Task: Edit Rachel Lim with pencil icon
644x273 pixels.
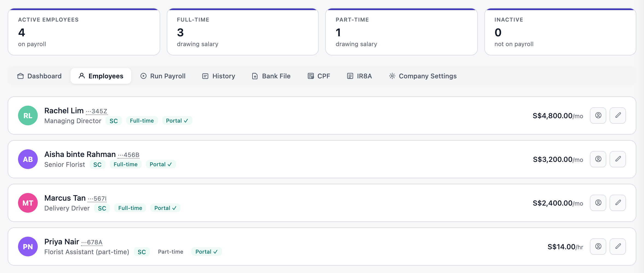Action: (x=618, y=115)
